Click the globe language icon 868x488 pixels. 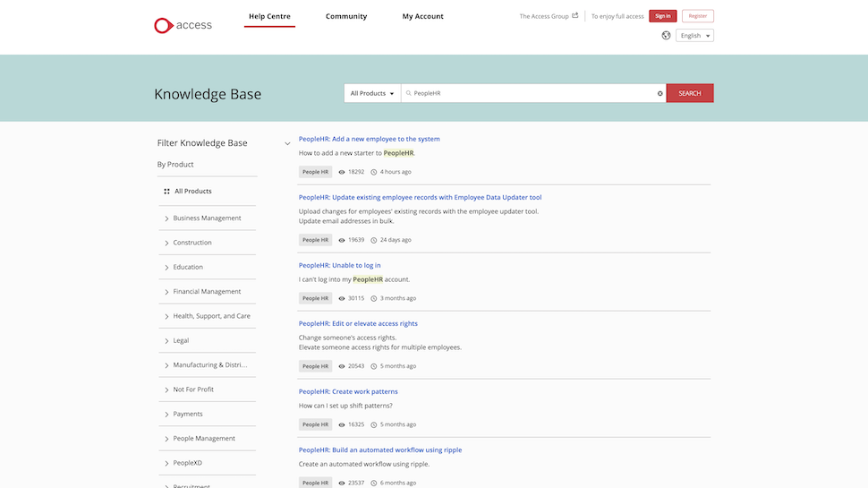tap(666, 36)
